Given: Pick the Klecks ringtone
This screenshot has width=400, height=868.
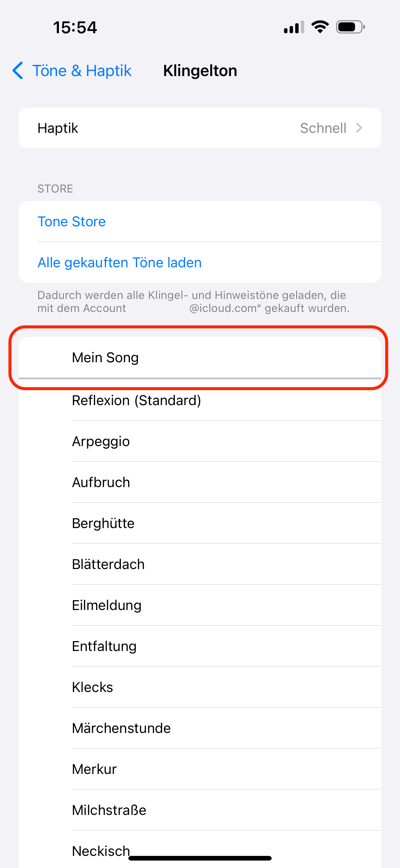Looking at the screenshot, I should 93,687.
